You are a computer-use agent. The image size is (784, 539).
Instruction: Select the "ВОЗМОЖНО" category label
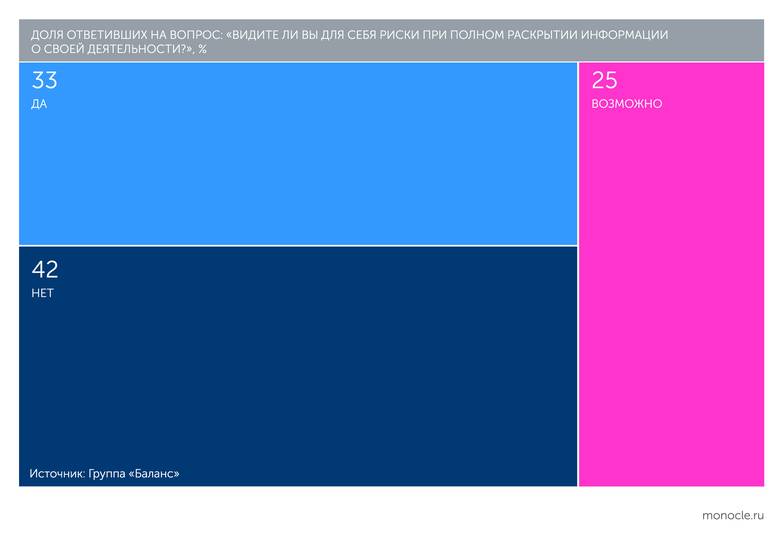[626, 104]
